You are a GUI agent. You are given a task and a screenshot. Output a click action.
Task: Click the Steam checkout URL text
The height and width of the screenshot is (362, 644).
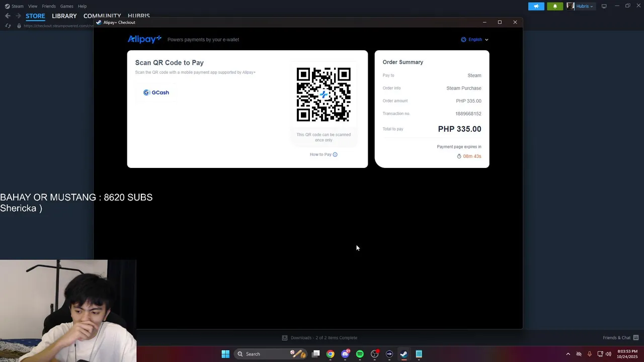(x=58, y=26)
